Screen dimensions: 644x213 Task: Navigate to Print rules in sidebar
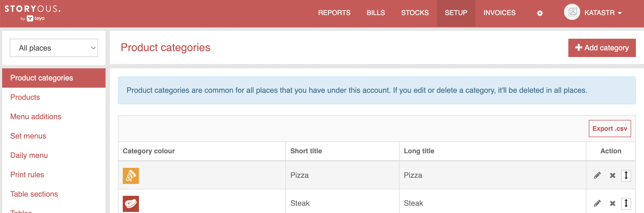tap(27, 175)
